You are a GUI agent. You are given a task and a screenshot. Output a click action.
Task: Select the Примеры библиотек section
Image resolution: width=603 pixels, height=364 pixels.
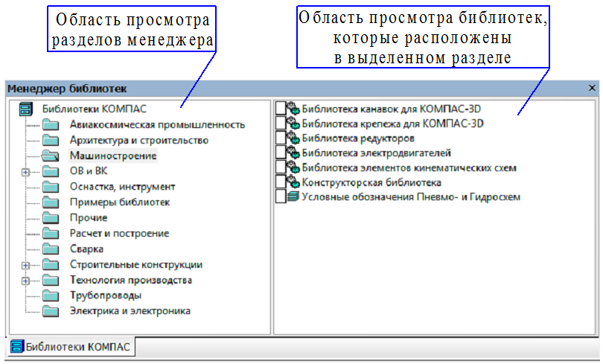point(120,202)
